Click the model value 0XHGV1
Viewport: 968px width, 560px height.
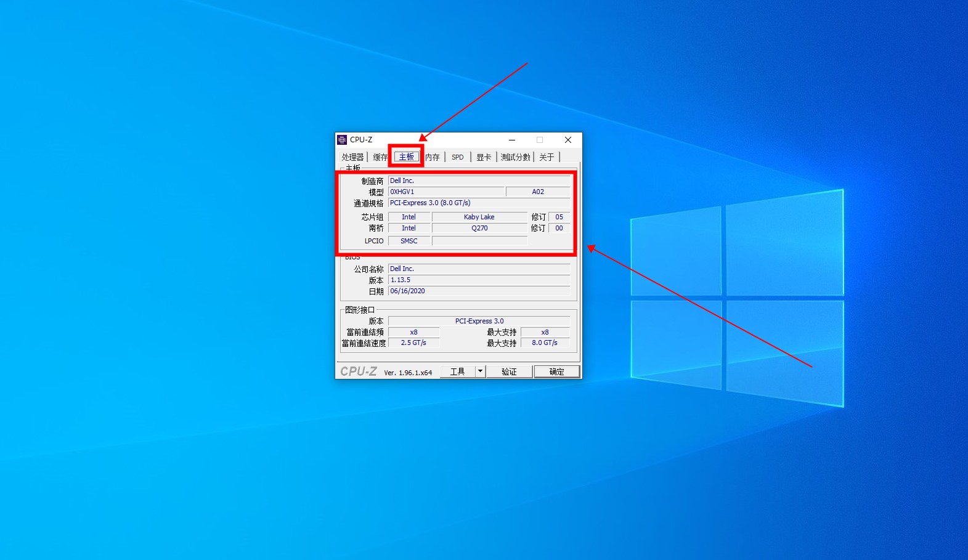point(446,192)
